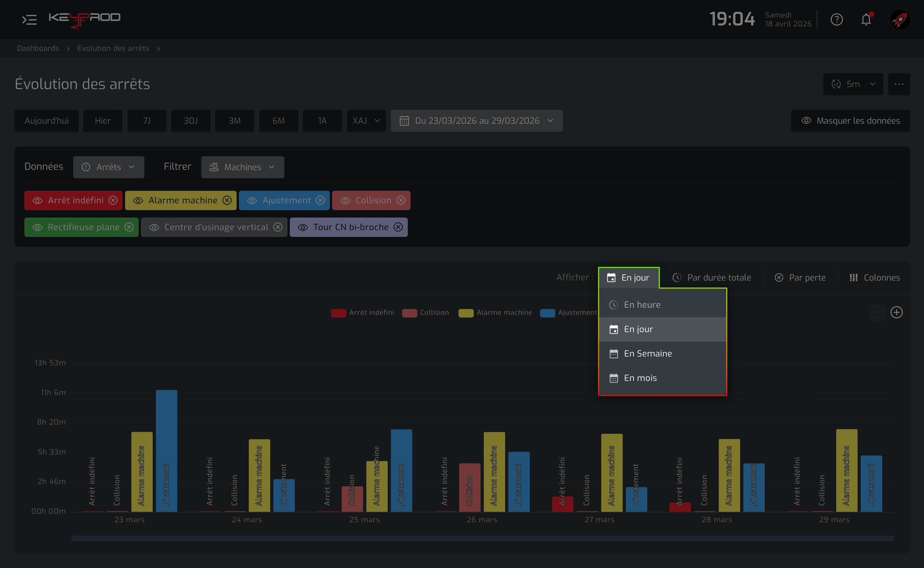
Task: Open the Colonnes chart type option
Action: 875,278
